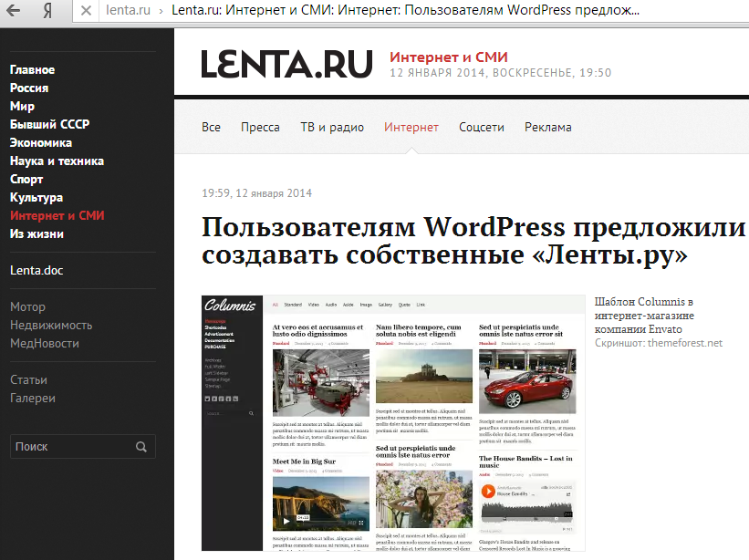Select the Пресса tab
The image size is (749, 560).
click(260, 128)
